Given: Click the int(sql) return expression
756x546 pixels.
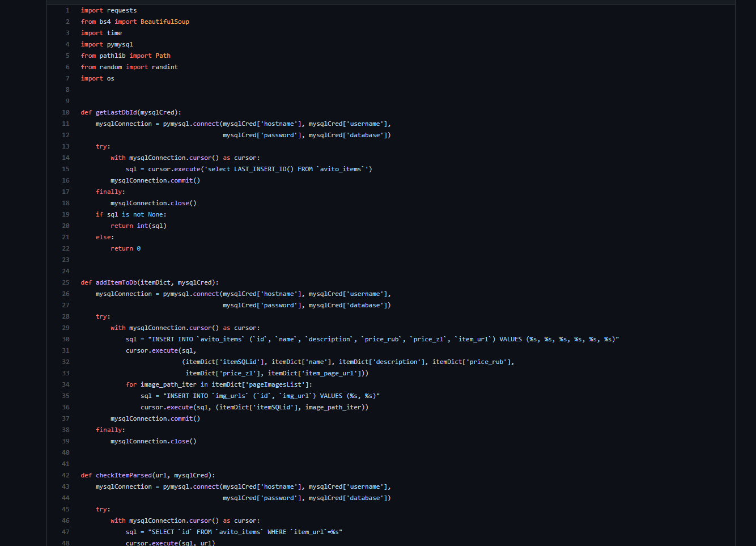Looking at the screenshot, I should coord(152,226).
